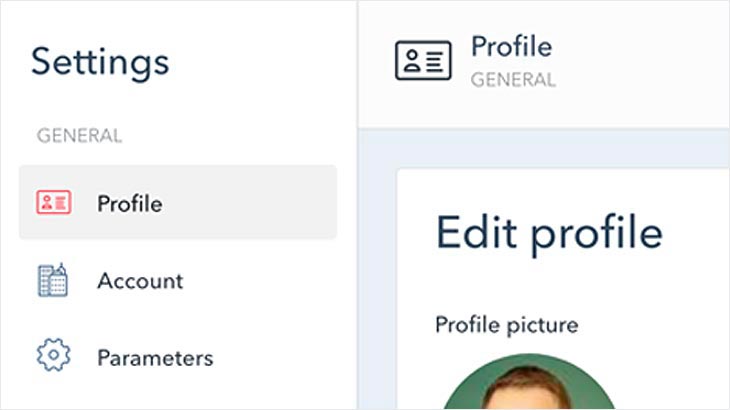The width and height of the screenshot is (730, 410).
Task: Click the GENERAL section label in sidebar
Action: [x=79, y=136]
